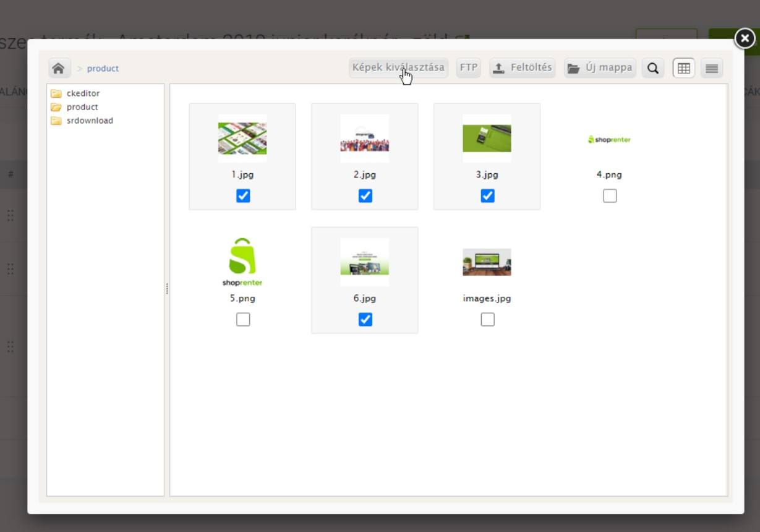Create a folder with Új mappa
The height and width of the screenshot is (532, 760).
point(600,67)
